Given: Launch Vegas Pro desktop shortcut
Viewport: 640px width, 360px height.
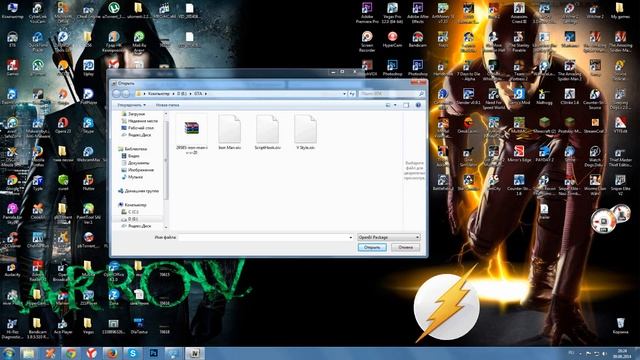Looking at the screenshot, I should tap(392, 12).
